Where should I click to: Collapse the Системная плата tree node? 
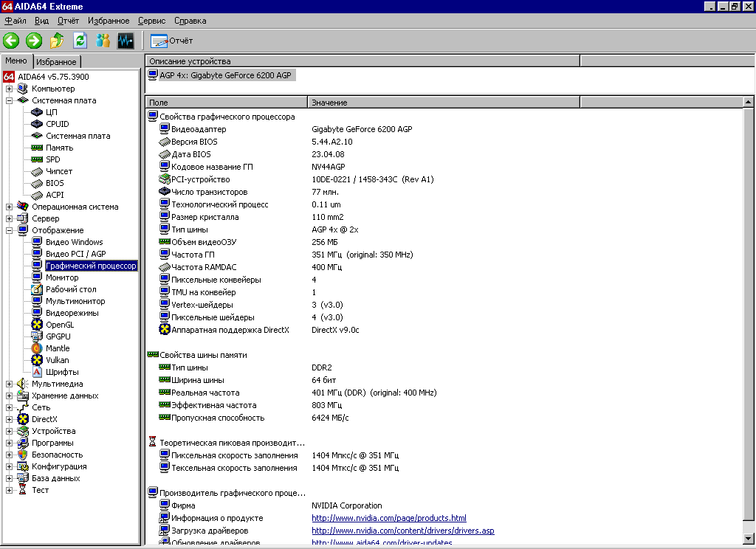[10, 100]
